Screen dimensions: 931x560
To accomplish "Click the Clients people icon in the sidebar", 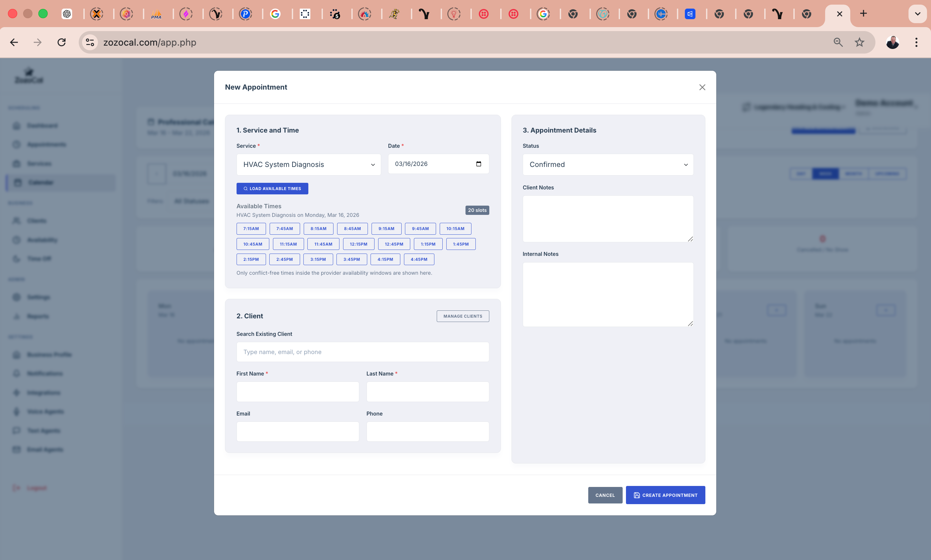I will click(x=17, y=220).
